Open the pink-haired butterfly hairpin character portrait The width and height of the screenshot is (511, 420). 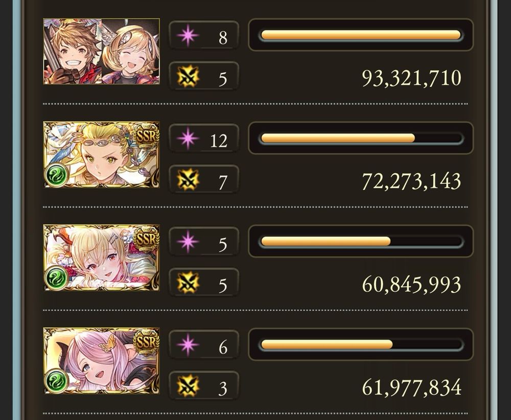point(101,361)
